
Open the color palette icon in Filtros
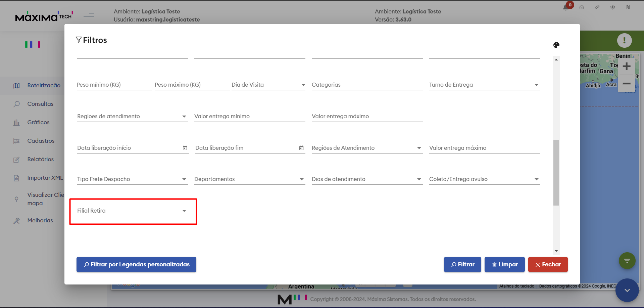[556, 45]
